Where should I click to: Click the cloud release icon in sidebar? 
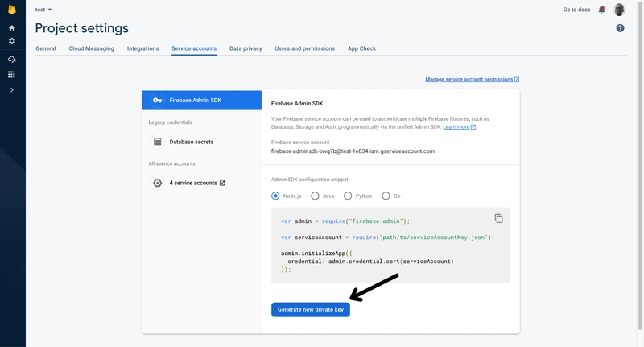coord(12,59)
